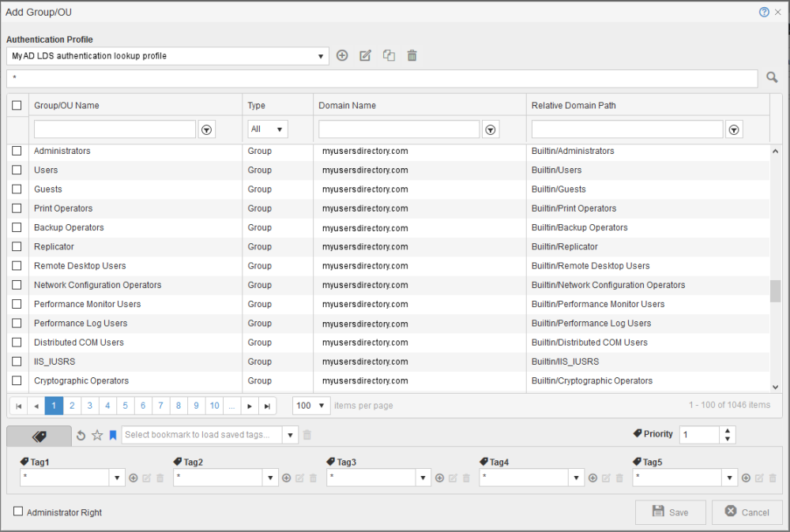Click the blue bookmark icon
The image size is (790, 532).
pos(113,435)
